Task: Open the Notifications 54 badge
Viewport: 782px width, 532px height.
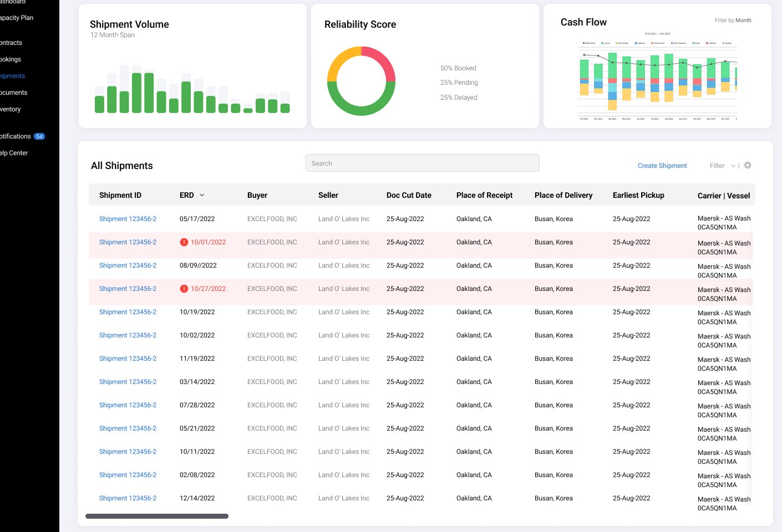Action: (39, 136)
